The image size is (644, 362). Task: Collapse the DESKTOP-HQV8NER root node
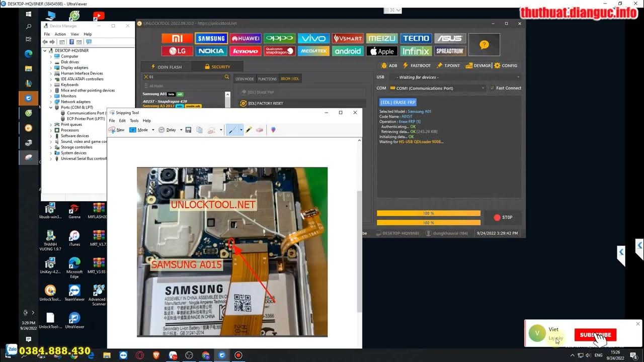click(45, 50)
